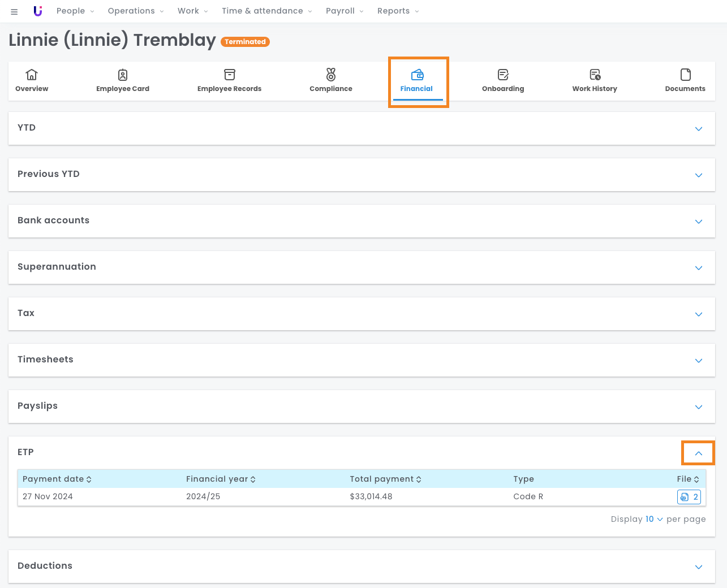Open the Documents page icon

[x=685, y=75]
